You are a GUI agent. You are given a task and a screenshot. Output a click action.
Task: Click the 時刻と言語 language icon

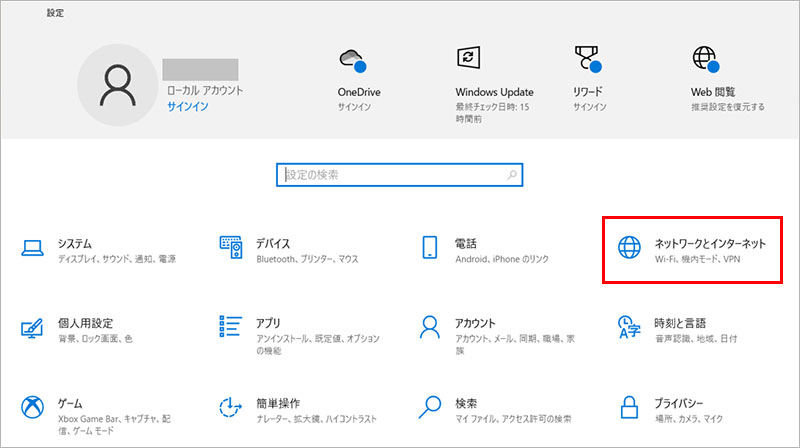point(630,327)
